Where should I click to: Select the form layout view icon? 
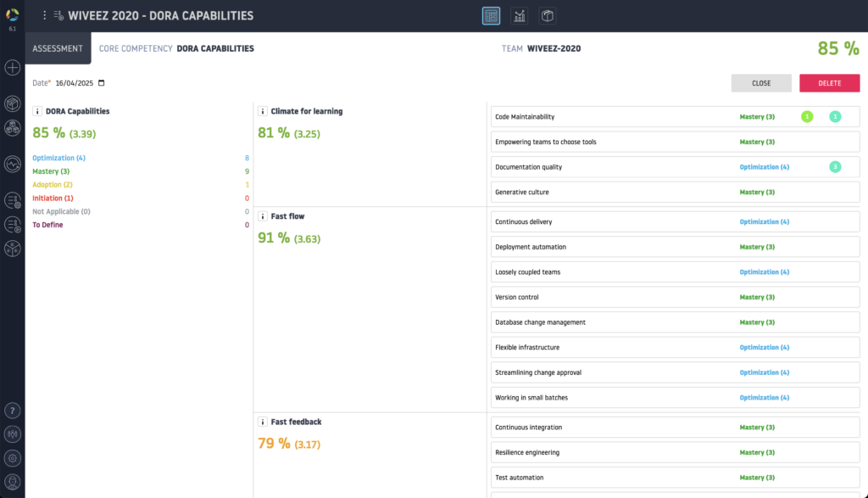[491, 15]
